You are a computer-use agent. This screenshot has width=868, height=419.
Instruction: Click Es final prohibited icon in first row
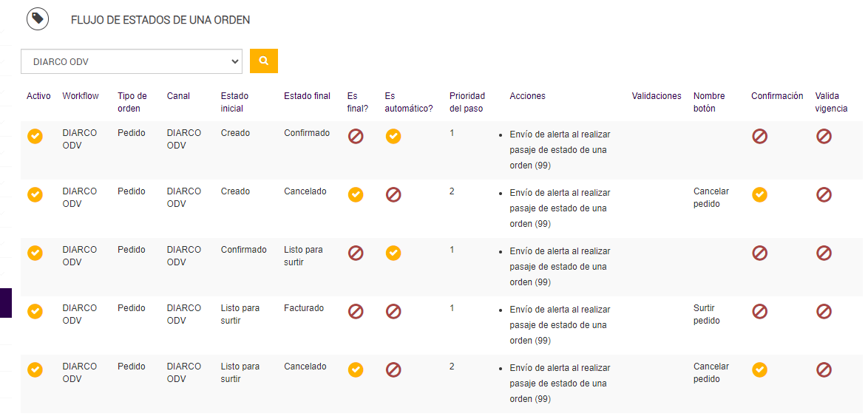[x=356, y=136]
